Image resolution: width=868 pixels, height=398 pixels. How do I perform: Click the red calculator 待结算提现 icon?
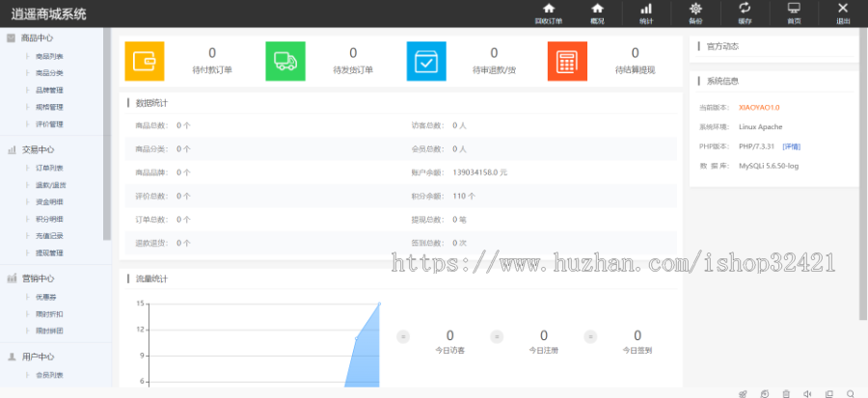[x=567, y=62]
